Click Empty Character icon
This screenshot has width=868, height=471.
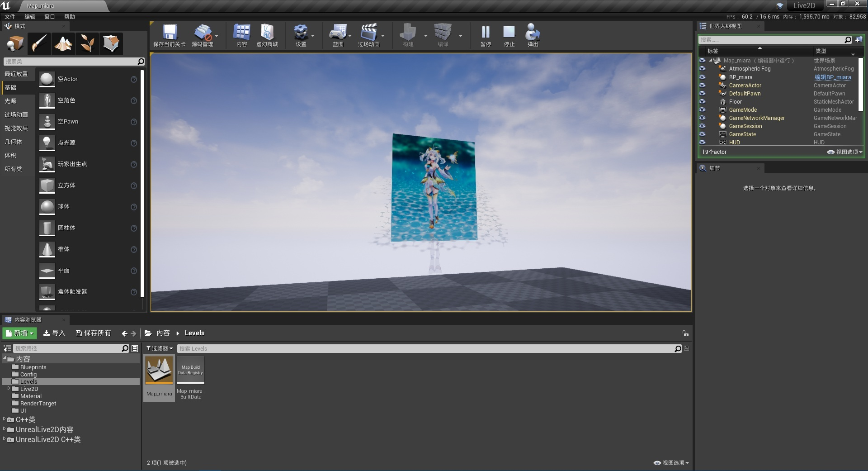47,100
